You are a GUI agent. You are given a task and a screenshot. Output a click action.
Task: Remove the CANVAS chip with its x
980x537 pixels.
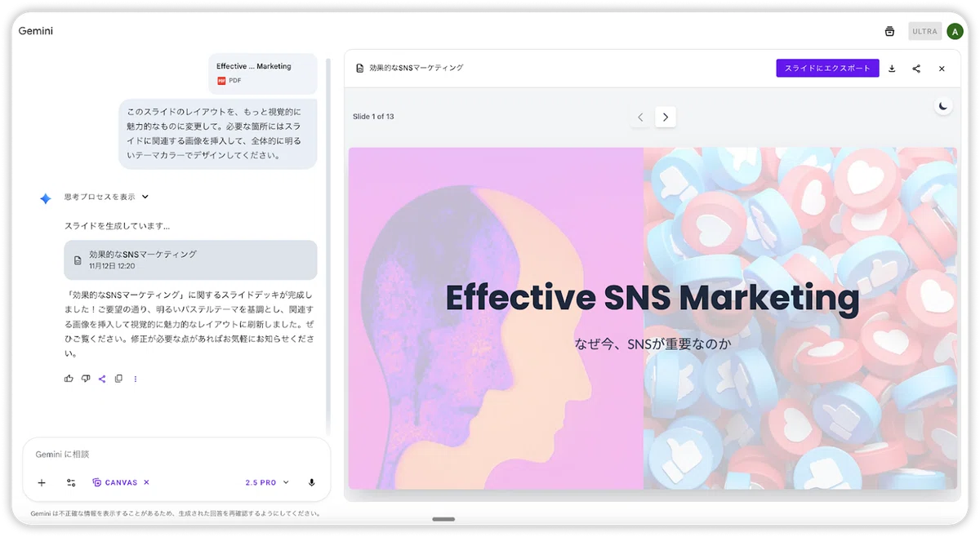(x=146, y=482)
